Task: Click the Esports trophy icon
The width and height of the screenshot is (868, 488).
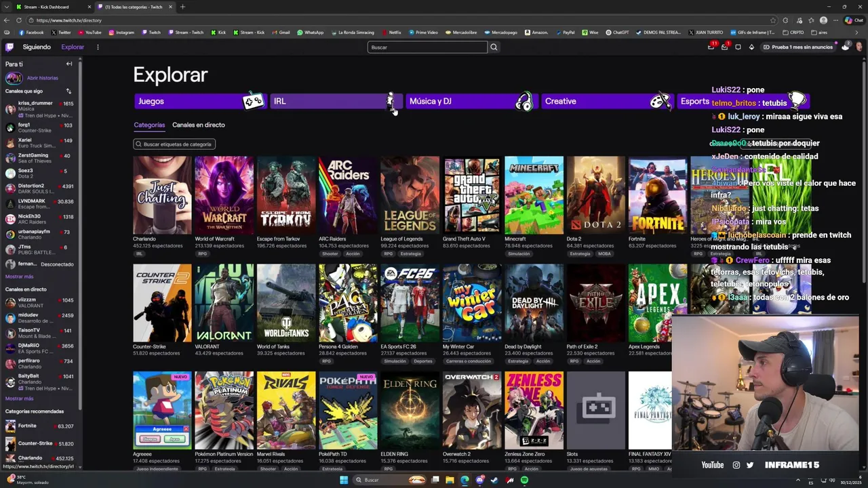Action: pos(797,100)
